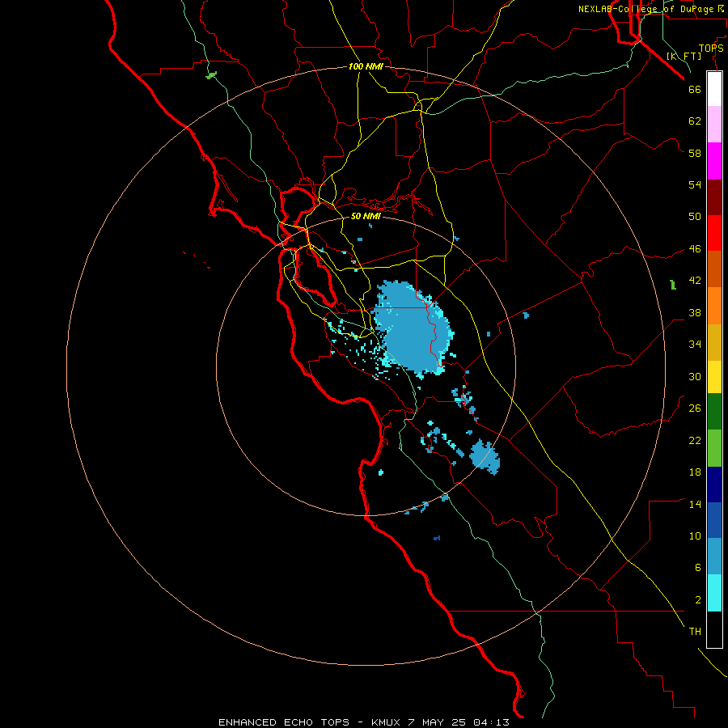The height and width of the screenshot is (728, 728).
Task: Click the small dark blue echo below 50 NMI ring
Action: point(437,538)
